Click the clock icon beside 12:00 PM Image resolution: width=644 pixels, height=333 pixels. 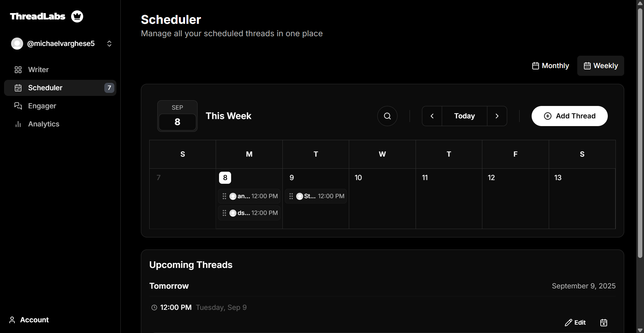[x=154, y=307]
